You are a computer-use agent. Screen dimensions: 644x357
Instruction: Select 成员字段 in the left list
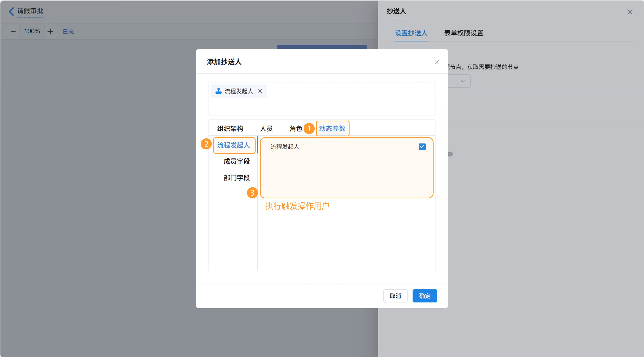(237, 161)
